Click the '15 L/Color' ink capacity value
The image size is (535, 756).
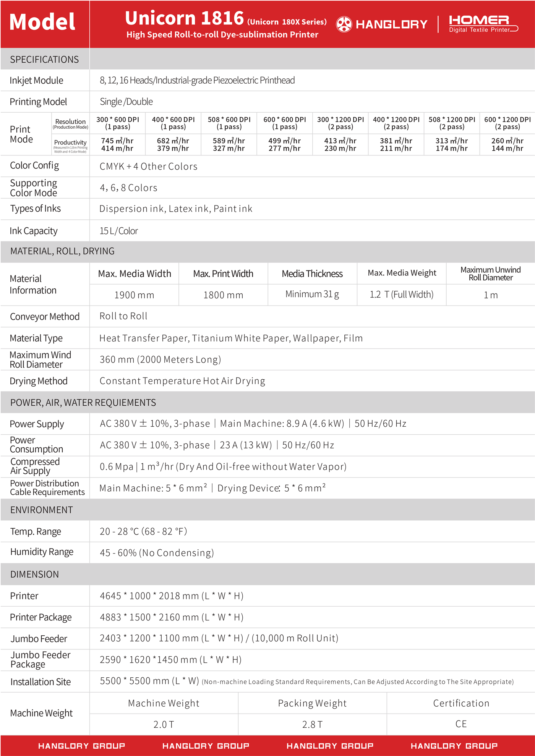119,231
